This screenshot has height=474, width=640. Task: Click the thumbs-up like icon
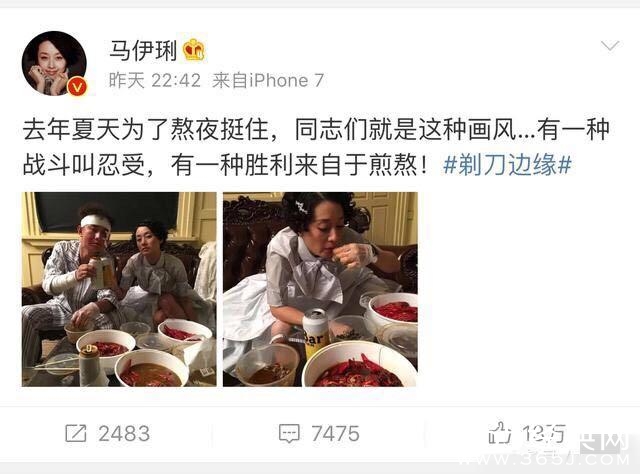click(500, 432)
